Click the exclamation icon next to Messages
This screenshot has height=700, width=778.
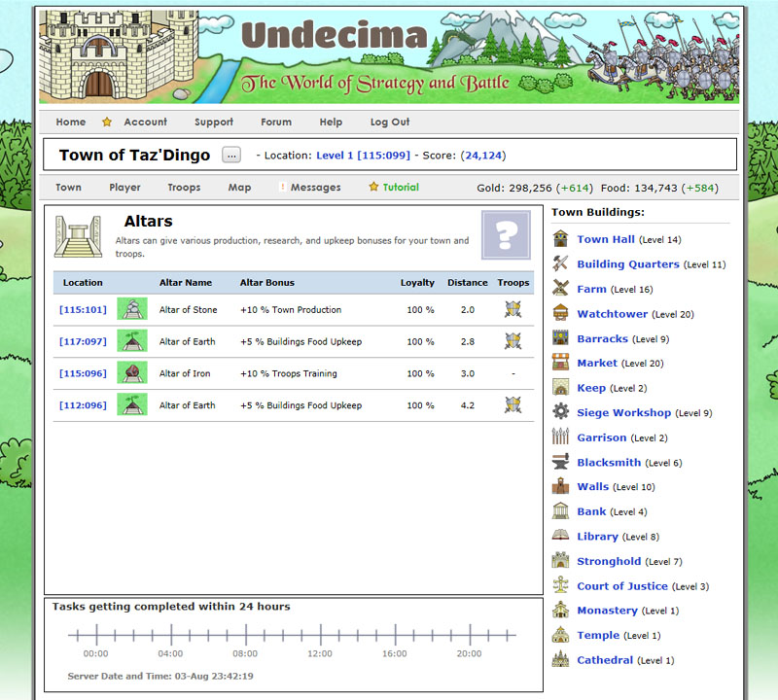[x=281, y=188]
